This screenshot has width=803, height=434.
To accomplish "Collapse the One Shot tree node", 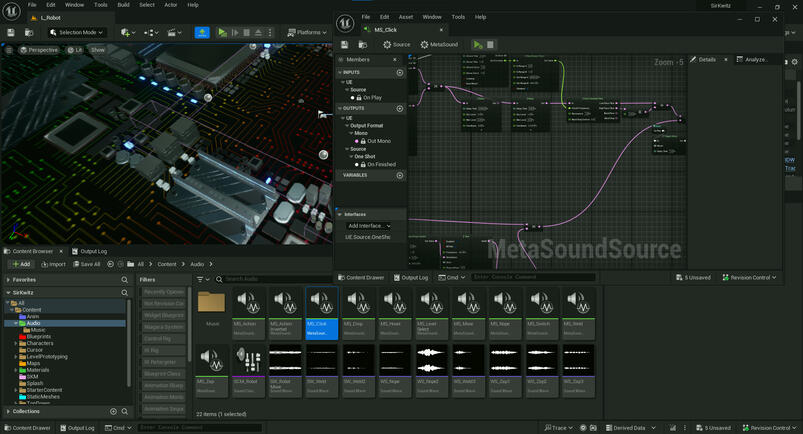I will point(351,156).
